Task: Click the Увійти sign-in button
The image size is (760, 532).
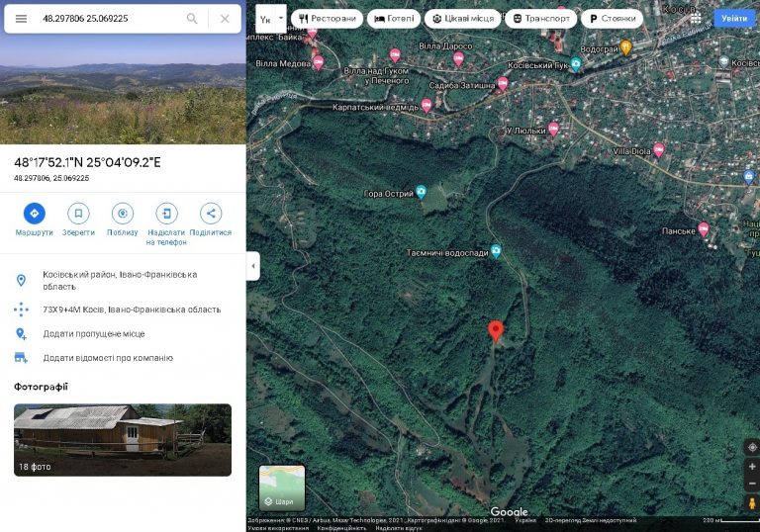Action: tap(734, 19)
